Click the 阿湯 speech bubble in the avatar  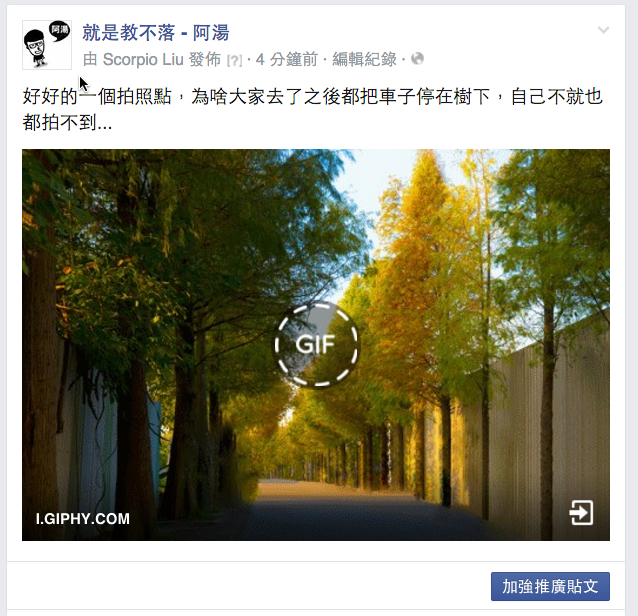59,31
